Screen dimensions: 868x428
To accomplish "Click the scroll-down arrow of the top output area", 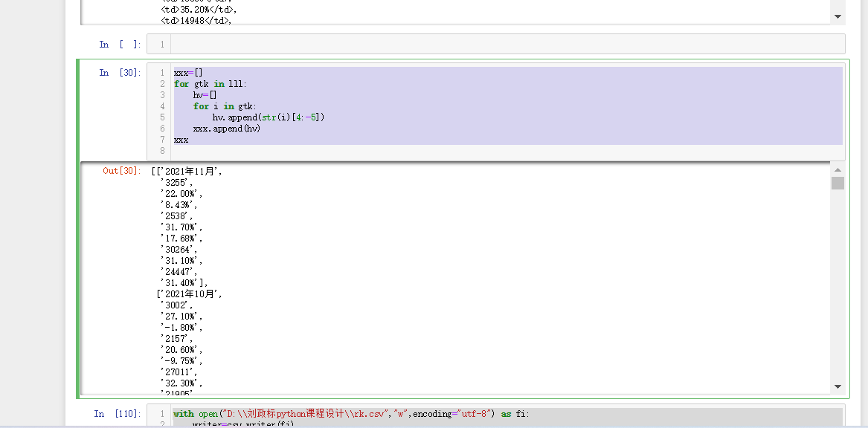I will (838, 16).
